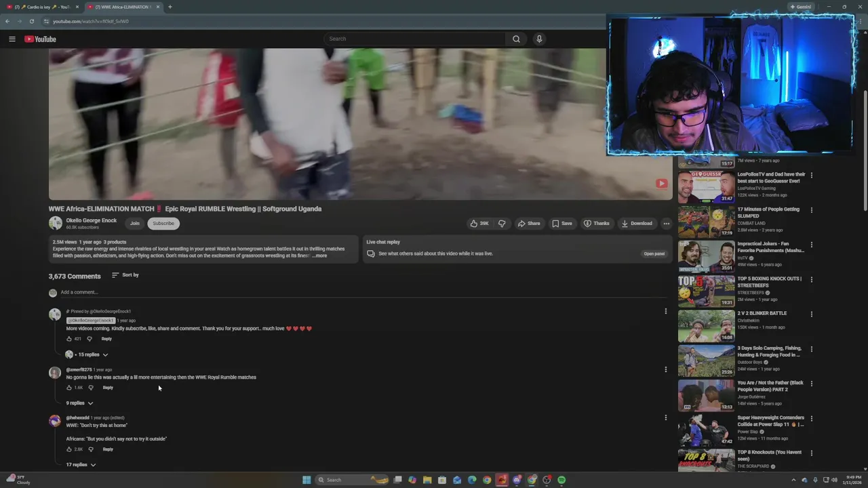This screenshot has width=868, height=488.
Task: Open Spotify from the taskbar
Action: tap(561, 480)
